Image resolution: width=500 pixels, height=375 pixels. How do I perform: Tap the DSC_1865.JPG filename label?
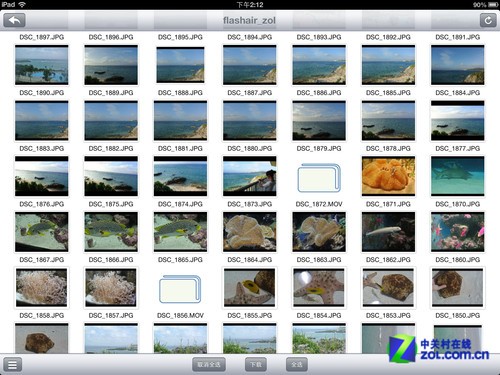click(180, 260)
